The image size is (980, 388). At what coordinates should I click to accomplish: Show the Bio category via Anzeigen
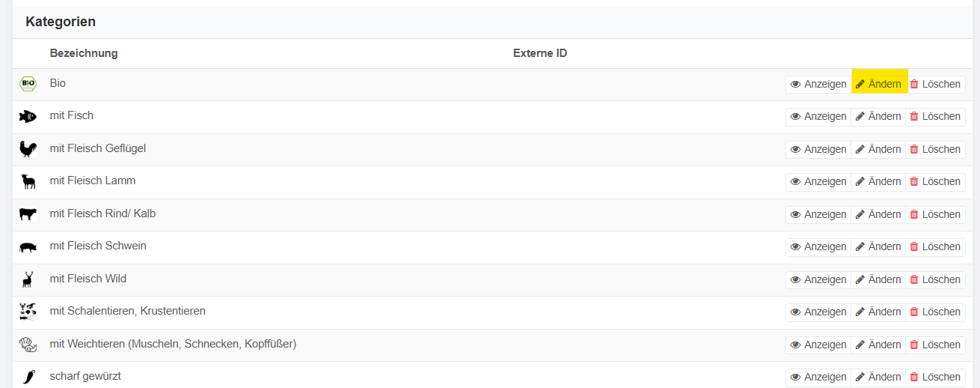818,84
